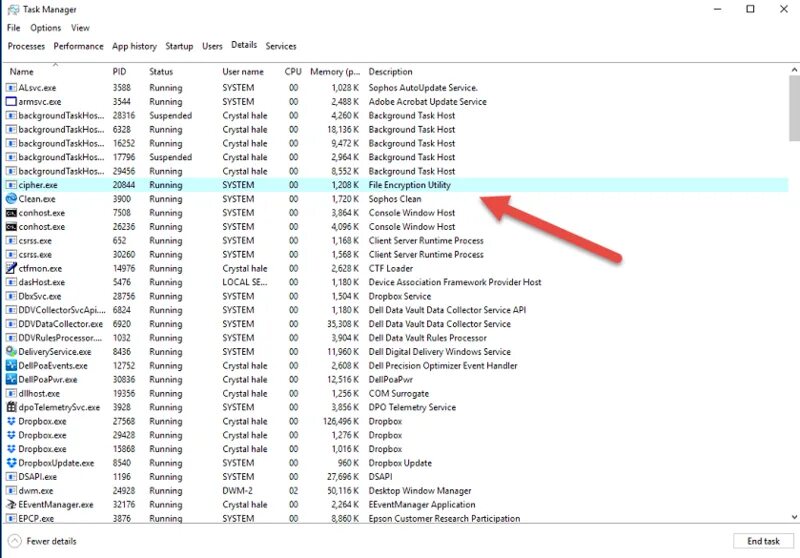Sort by the CPU column header
Viewport: 800px width, 558px height.
click(293, 72)
